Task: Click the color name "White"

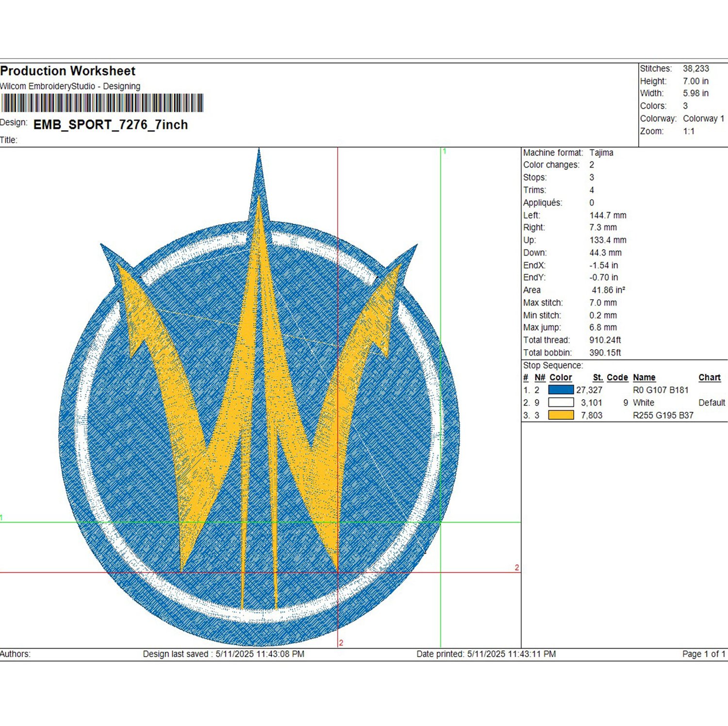Action: pyautogui.click(x=644, y=403)
